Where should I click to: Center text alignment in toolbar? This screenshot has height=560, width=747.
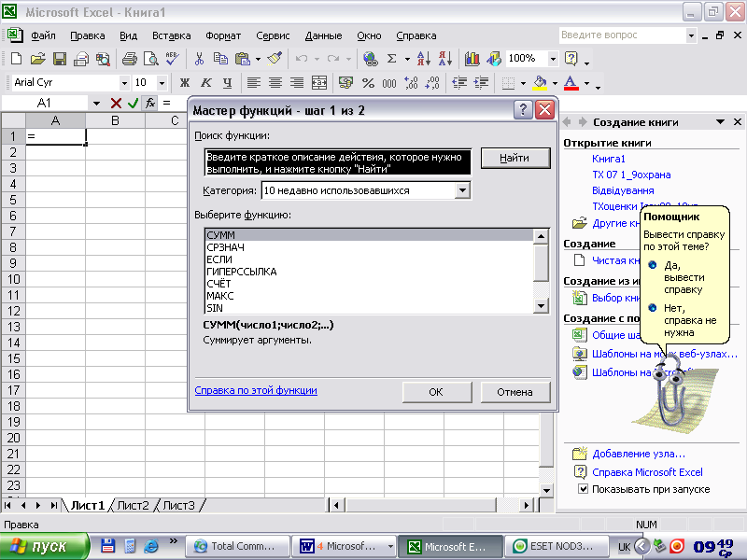tap(275, 83)
